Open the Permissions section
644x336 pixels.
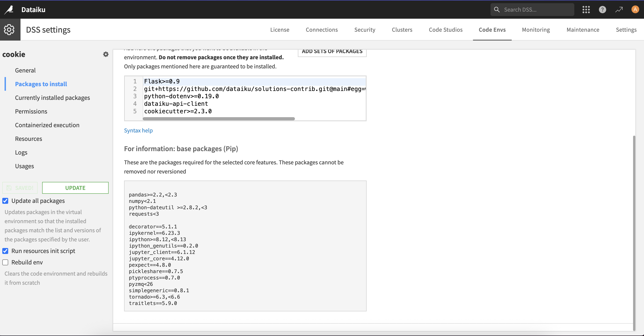tap(31, 111)
